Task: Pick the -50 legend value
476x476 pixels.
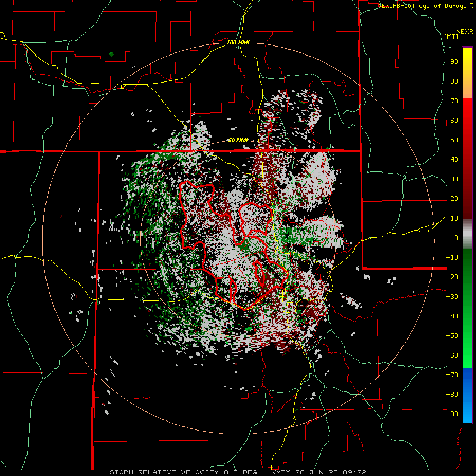Action: coord(452,336)
